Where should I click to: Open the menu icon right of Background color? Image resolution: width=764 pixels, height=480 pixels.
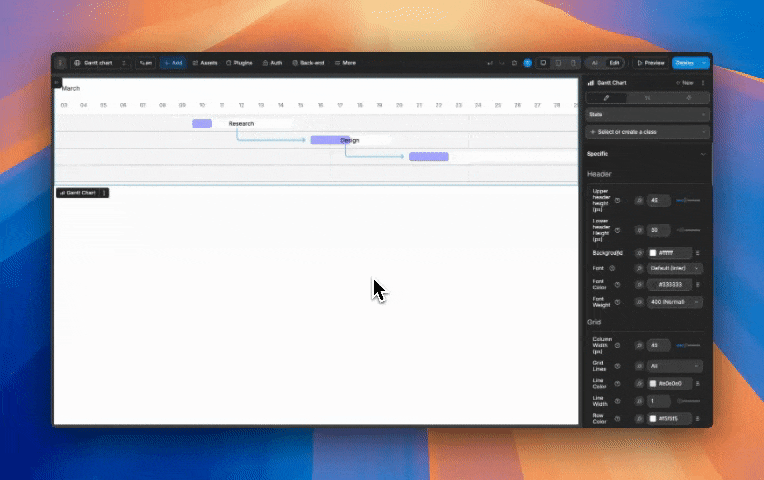click(x=698, y=253)
